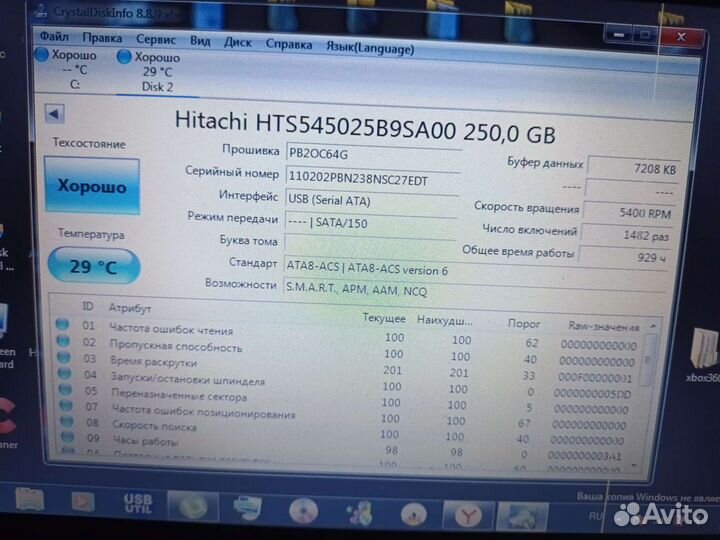Click status icon for attribute 09

(68, 437)
